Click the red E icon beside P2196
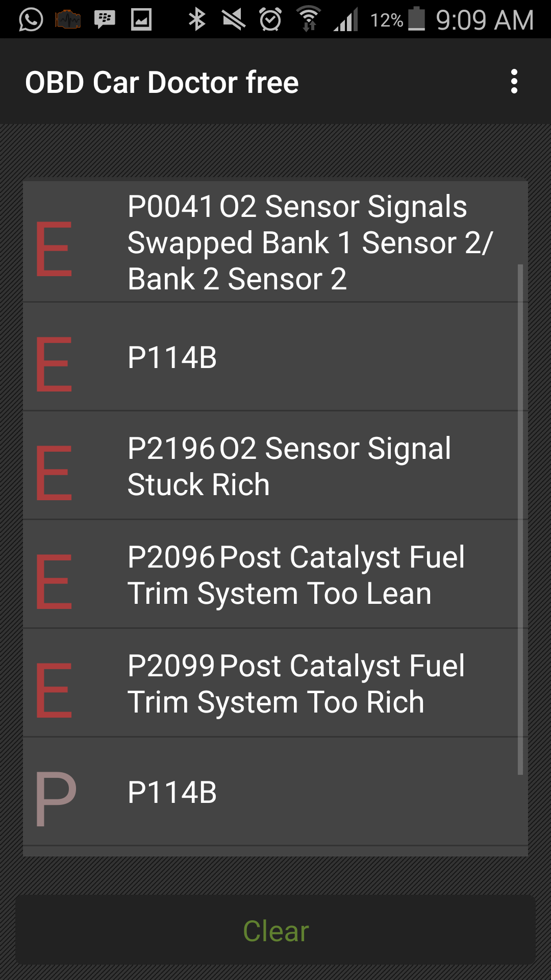The height and width of the screenshot is (980, 551). [54, 473]
